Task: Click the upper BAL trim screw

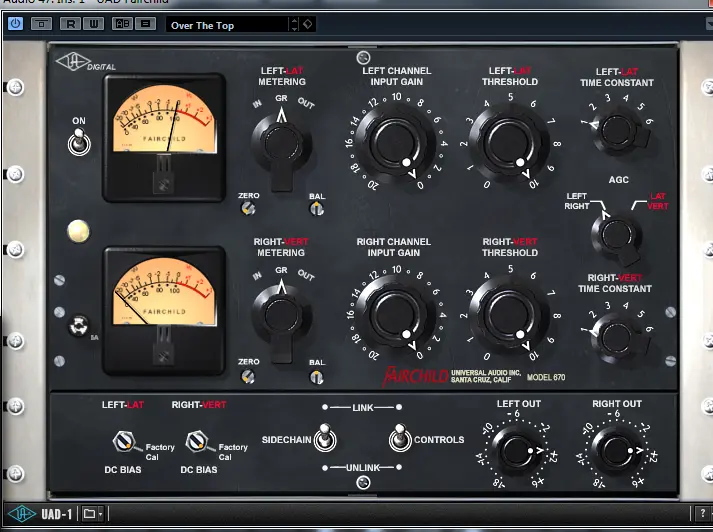Action: click(316, 209)
